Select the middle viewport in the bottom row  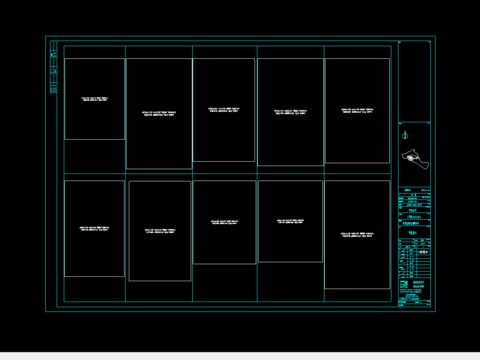224,222
